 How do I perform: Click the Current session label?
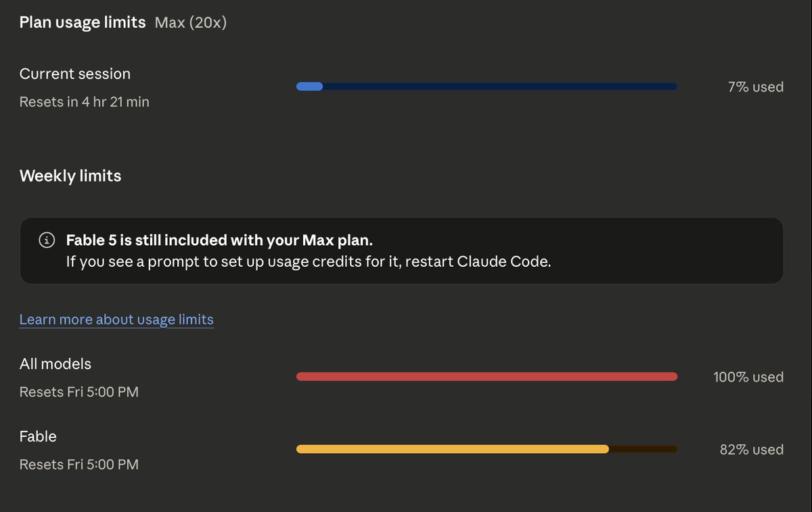pyautogui.click(x=75, y=74)
